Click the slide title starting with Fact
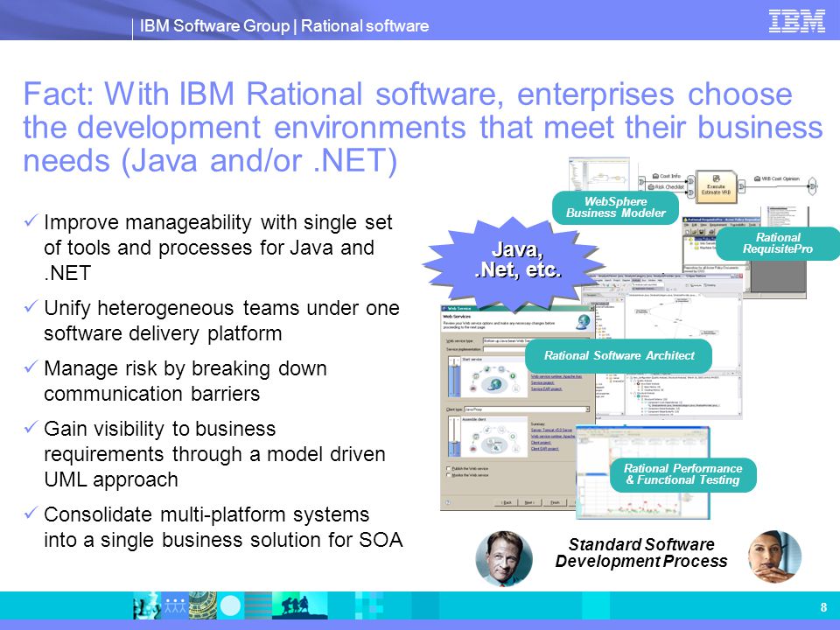This screenshot has width=840, height=630. 423,127
